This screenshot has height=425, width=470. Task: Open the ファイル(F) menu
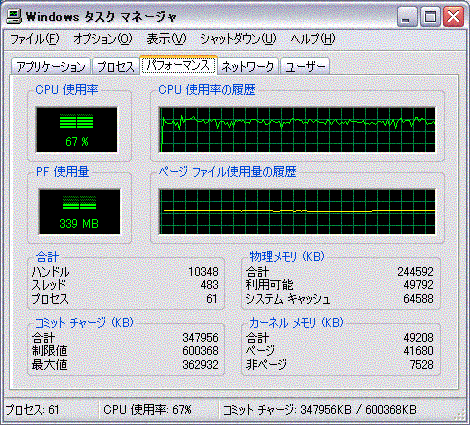[35, 39]
